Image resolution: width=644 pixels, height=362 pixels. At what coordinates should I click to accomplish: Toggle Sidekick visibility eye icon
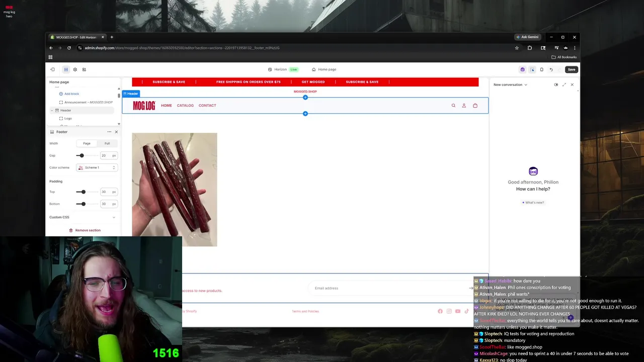click(556, 84)
